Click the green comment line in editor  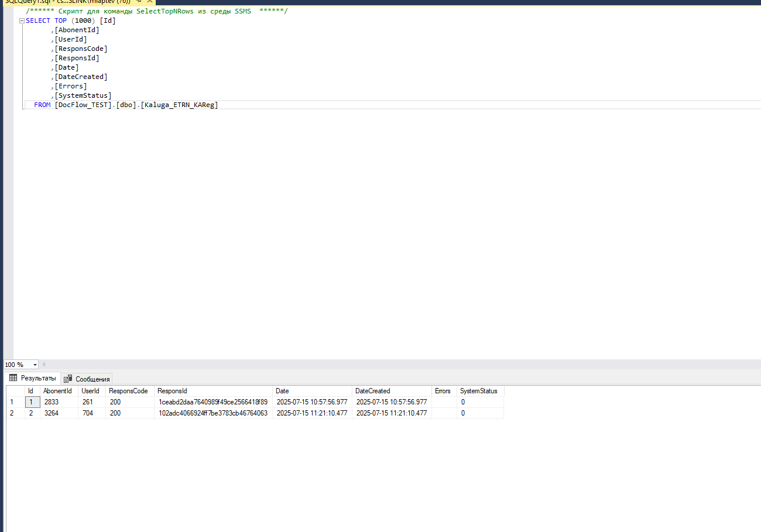pyautogui.click(x=157, y=11)
